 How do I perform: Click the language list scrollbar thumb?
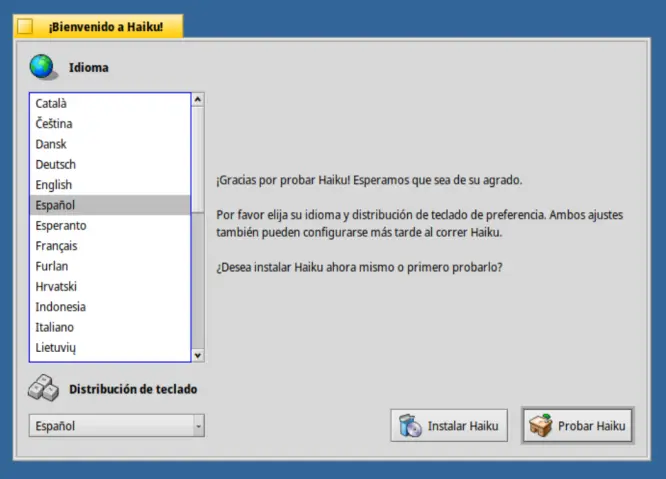click(x=198, y=159)
